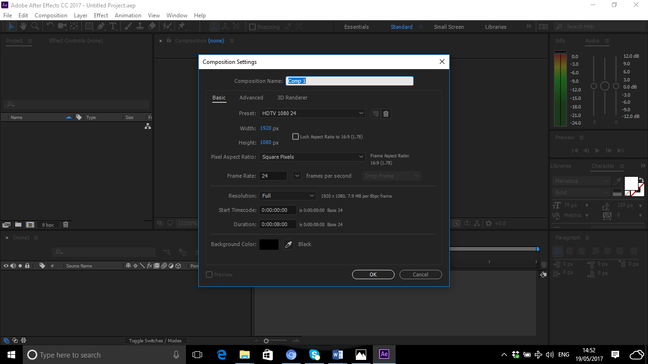Select the Roto Brush tool
Screen dimensions: 648x364
coord(167,26)
